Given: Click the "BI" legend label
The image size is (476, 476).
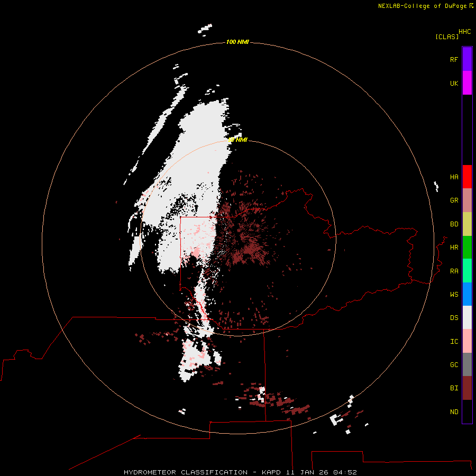Looking at the screenshot, I should click(454, 388).
